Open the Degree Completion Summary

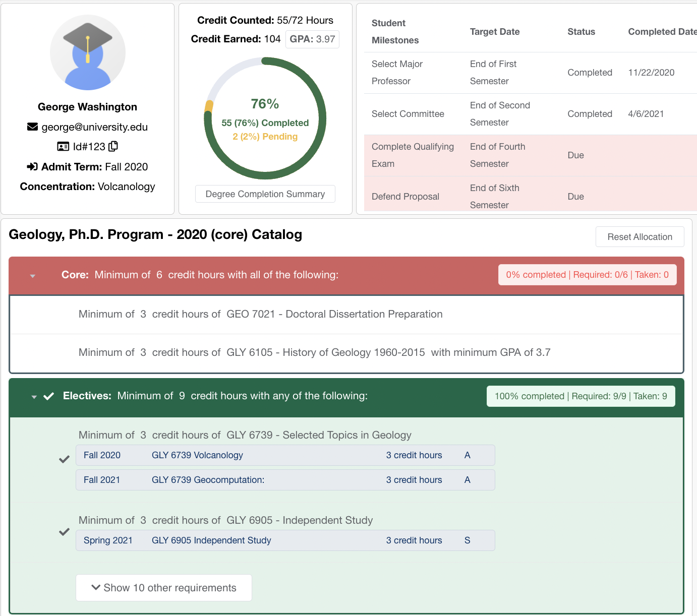click(x=265, y=194)
